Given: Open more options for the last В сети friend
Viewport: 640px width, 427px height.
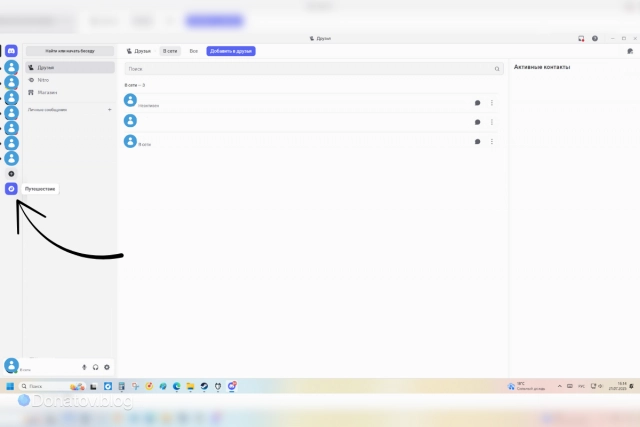Looking at the screenshot, I should [492, 142].
